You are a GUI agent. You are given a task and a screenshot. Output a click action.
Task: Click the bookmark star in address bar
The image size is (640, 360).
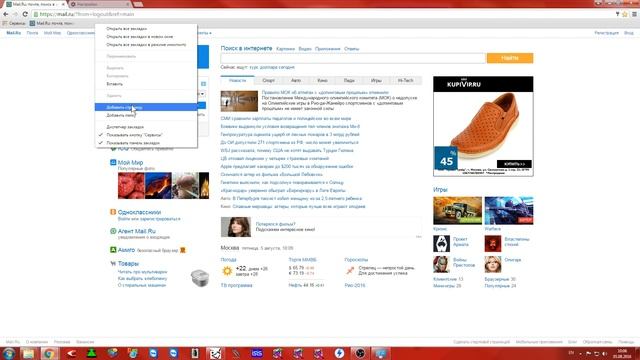pyautogui.click(x=625, y=14)
